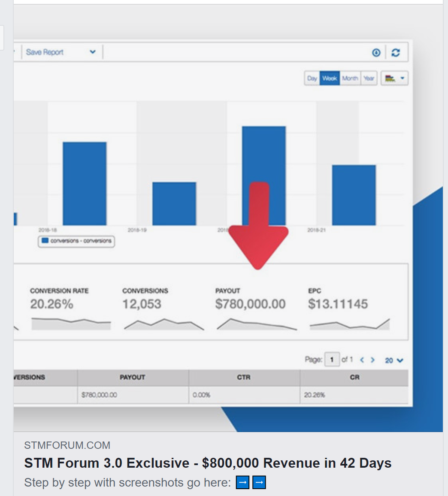
Task: Sort by the CR column header
Action: [x=354, y=378]
